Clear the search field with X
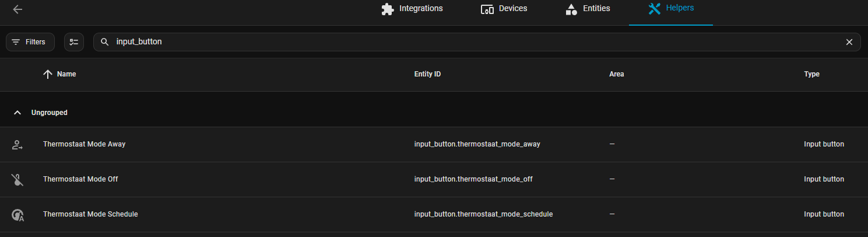This screenshot has height=237, width=868. pos(849,42)
